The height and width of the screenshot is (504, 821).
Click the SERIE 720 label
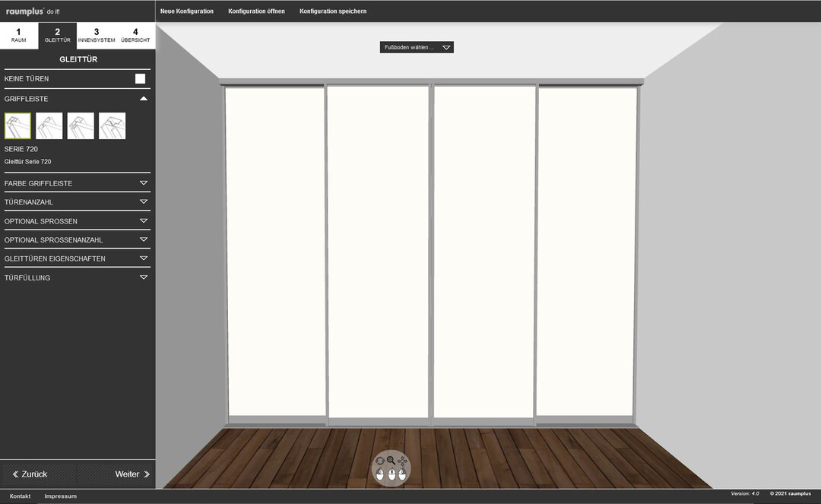tap(21, 149)
